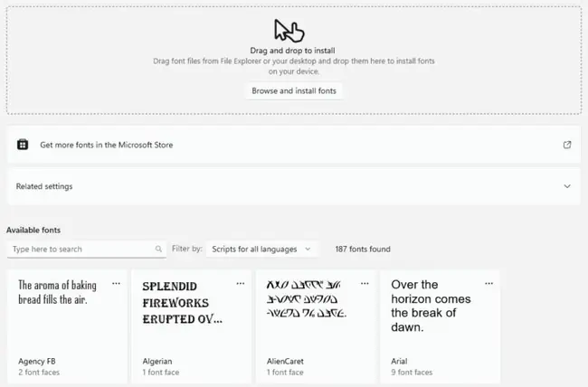Click the search magnifier icon
The height and width of the screenshot is (387, 588).
click(x=158, y=249)
